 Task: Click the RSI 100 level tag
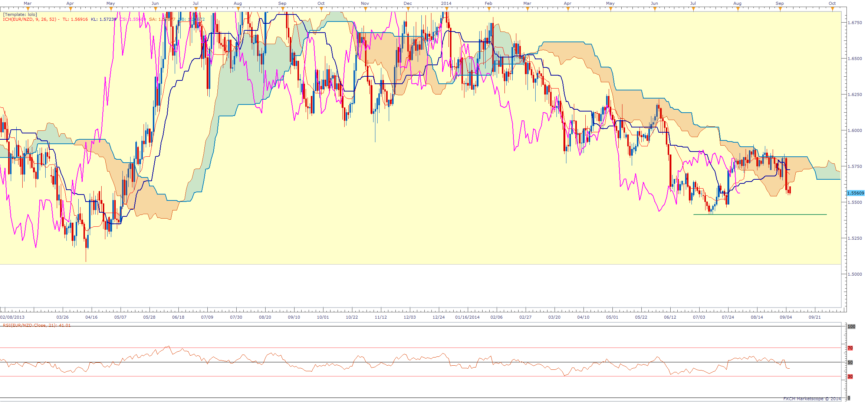pyautogui.click(x=851, y=326)
